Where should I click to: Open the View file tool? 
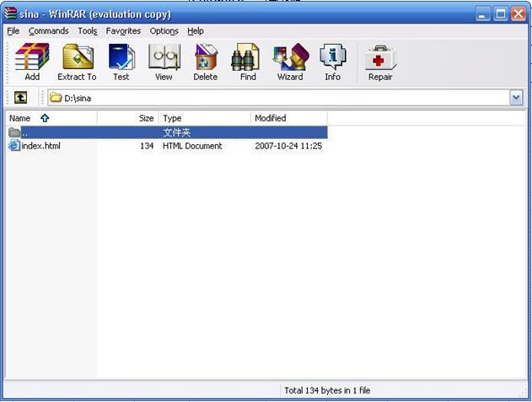(164, 62)
